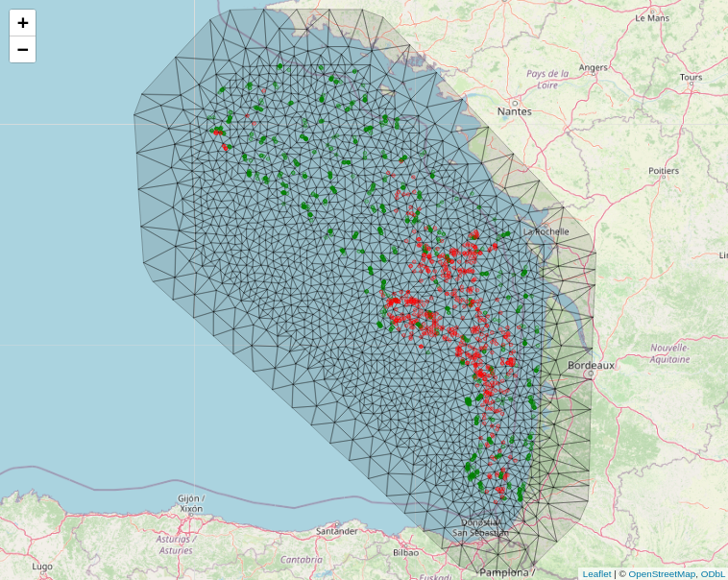Click the Nouvelle-Aquitaine region label
728x580 pixels.
(x=669, y=353)
